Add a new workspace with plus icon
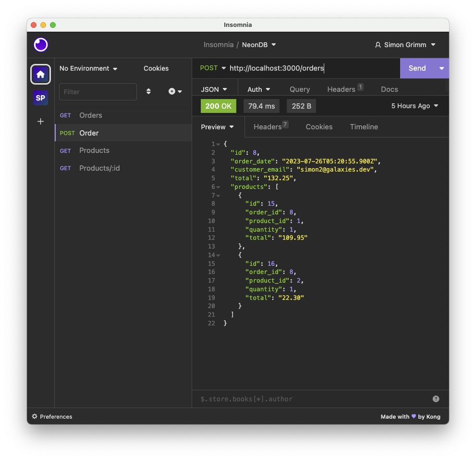Screen dimensions: 476x460 [40, 122]
